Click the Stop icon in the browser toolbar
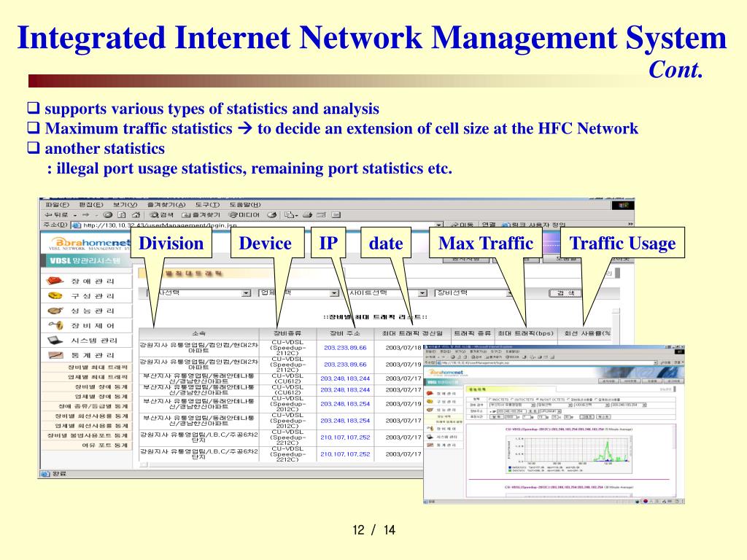 click(x=108, y=215)
